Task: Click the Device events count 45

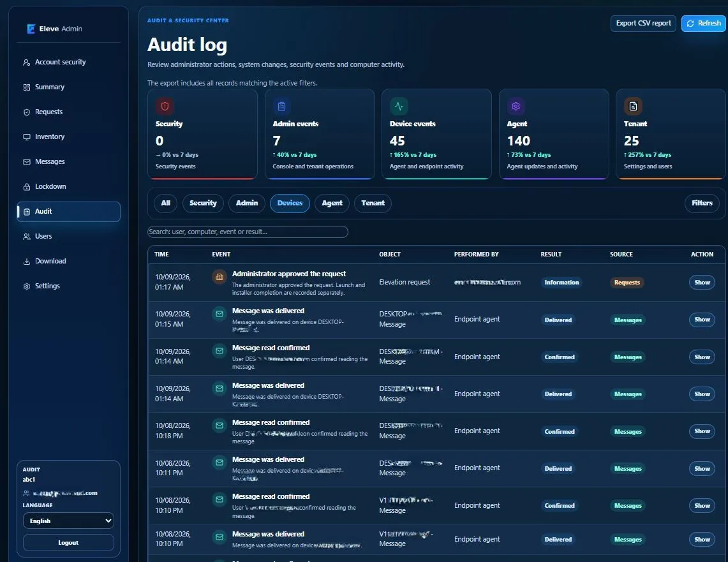Action: pos(397,140)
